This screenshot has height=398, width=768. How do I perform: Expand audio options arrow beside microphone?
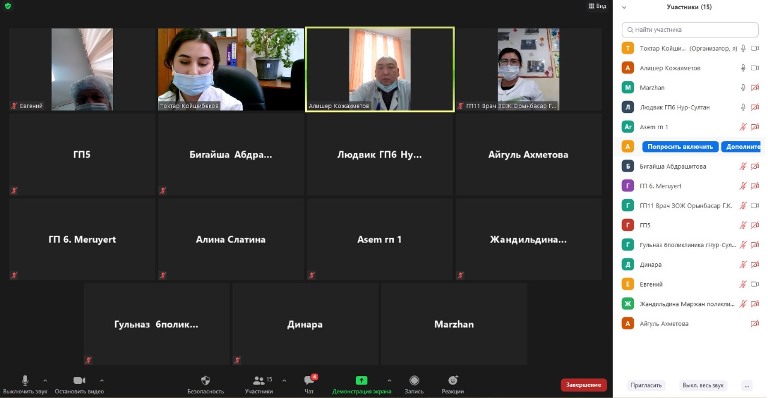pyautogui.click(x=45, y=380)
